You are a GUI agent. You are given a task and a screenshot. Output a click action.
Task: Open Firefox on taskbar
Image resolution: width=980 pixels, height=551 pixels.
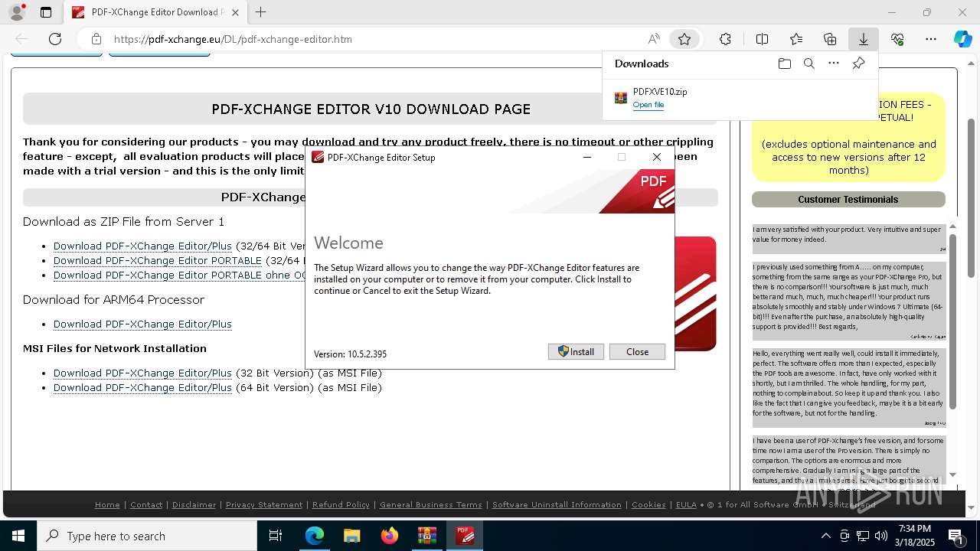[389, 536]
